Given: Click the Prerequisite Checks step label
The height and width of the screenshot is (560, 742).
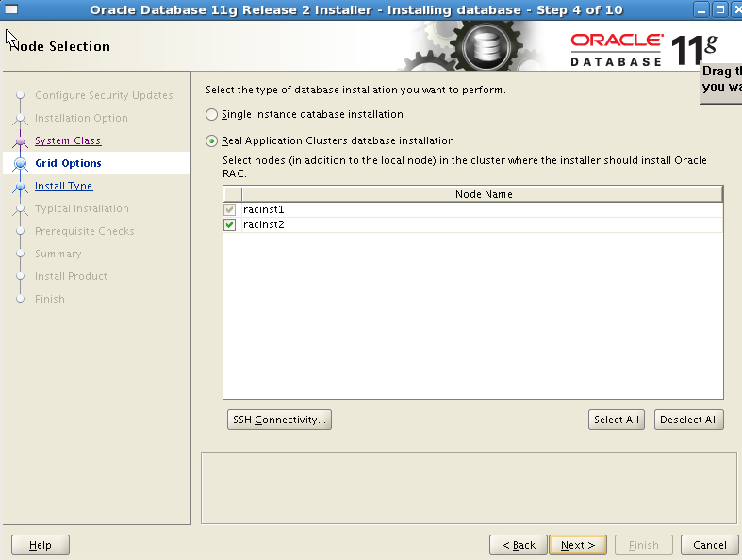Looking at the screenshot, I should tap(85, 231).
